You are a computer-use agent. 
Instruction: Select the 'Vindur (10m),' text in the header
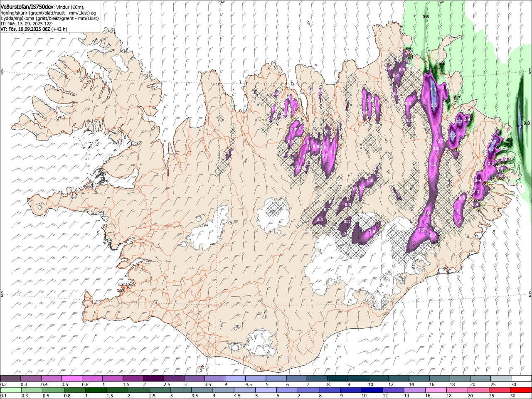pos(69,7)
